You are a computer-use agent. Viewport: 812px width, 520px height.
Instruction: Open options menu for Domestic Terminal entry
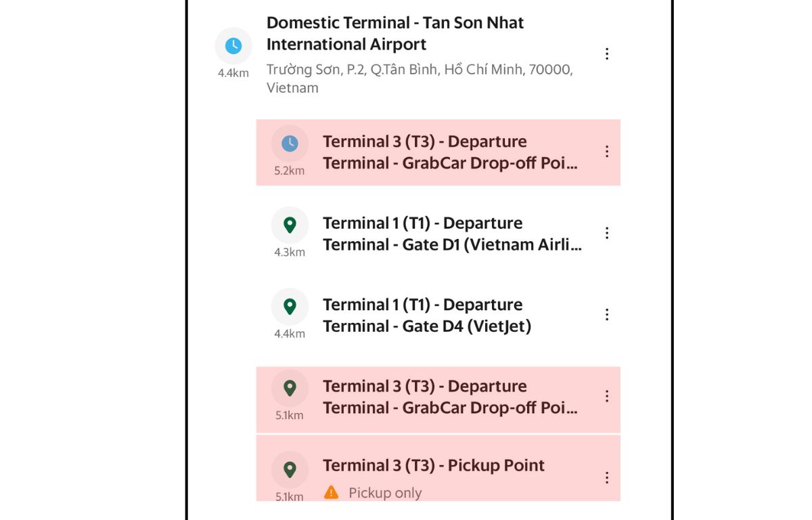[x=607, y=54]
